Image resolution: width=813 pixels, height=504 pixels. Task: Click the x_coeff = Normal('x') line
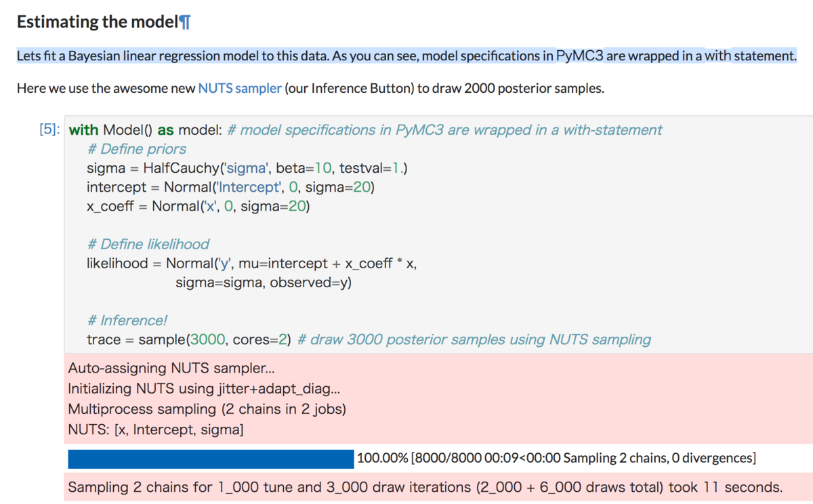click(x=198, y=206)
